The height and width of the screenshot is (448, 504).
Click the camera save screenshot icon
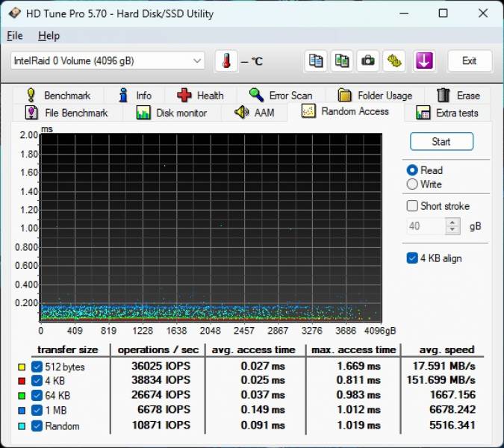tap(367, 60)
